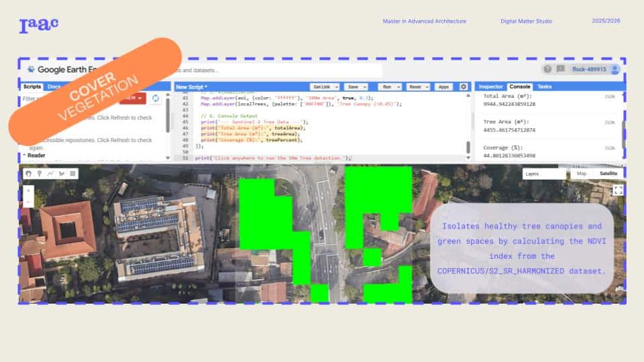Viewport: 644px width, 362px height.
Task: Select the pan hand map tool
Action: (28, 174)
